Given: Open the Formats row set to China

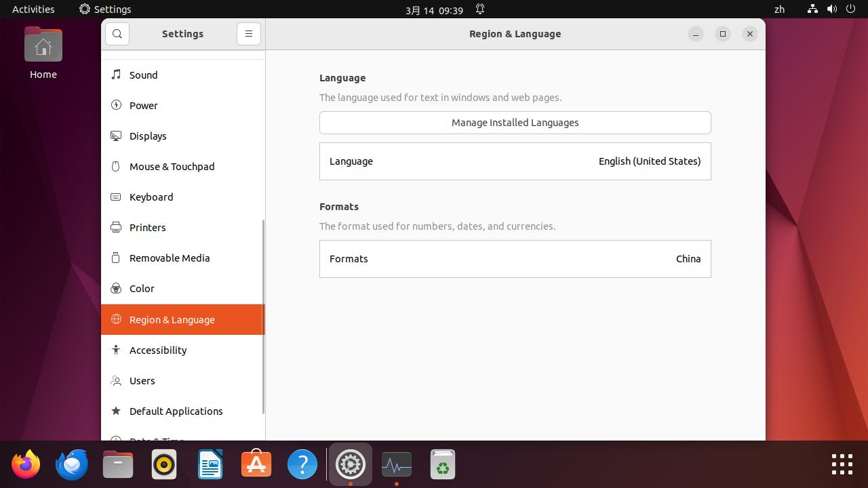Looking at the screenshot, I should pyautogui.click(x=515, y=259).
